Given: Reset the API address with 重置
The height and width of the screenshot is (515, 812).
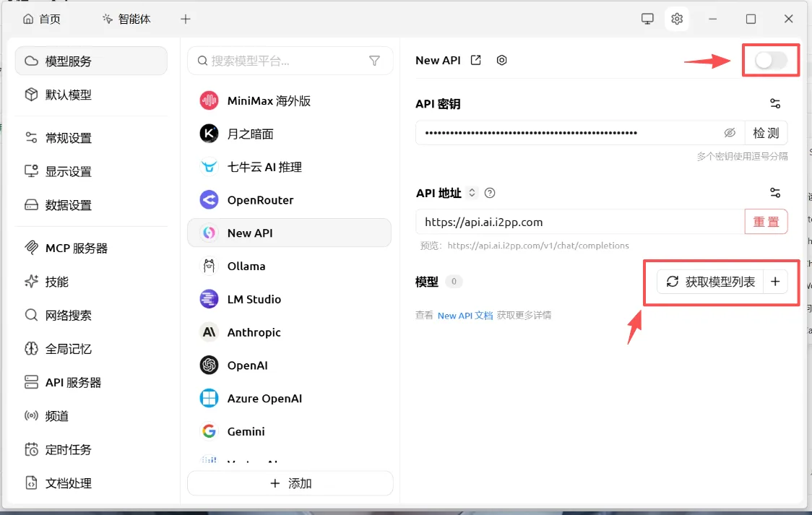Looking at the screenshot, I should [766, 222].
